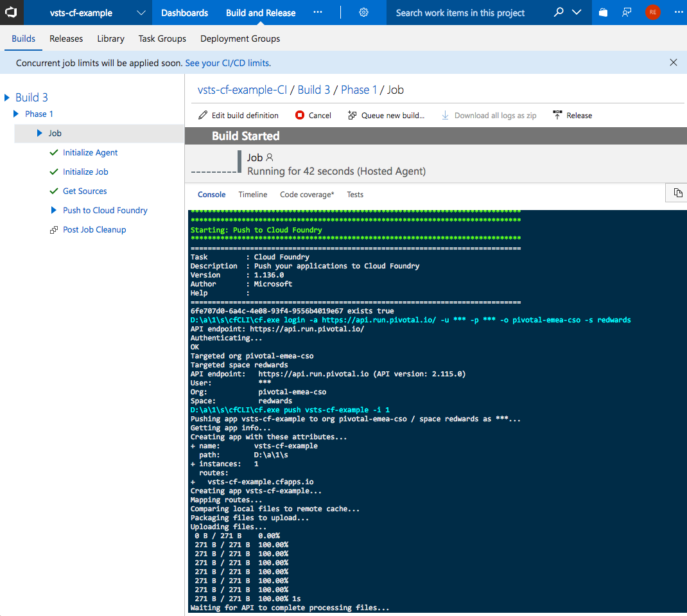
Task: Click Queue new build button
Action: 386,116
